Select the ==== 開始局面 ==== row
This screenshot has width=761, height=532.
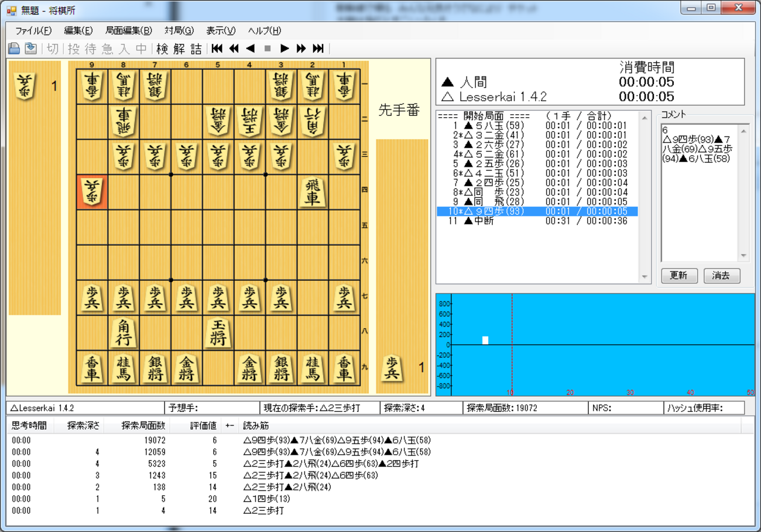[537, 116]
